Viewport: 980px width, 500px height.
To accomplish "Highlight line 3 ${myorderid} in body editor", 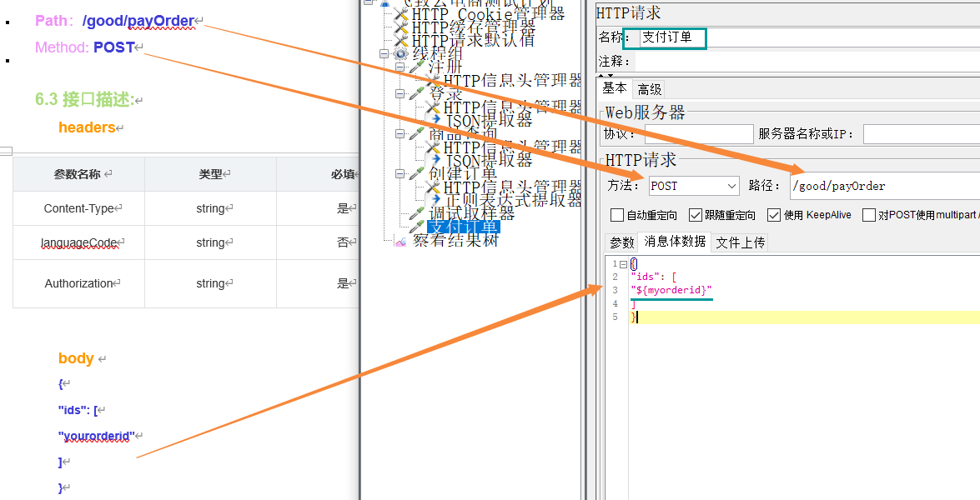I will [x=671, y=290].
